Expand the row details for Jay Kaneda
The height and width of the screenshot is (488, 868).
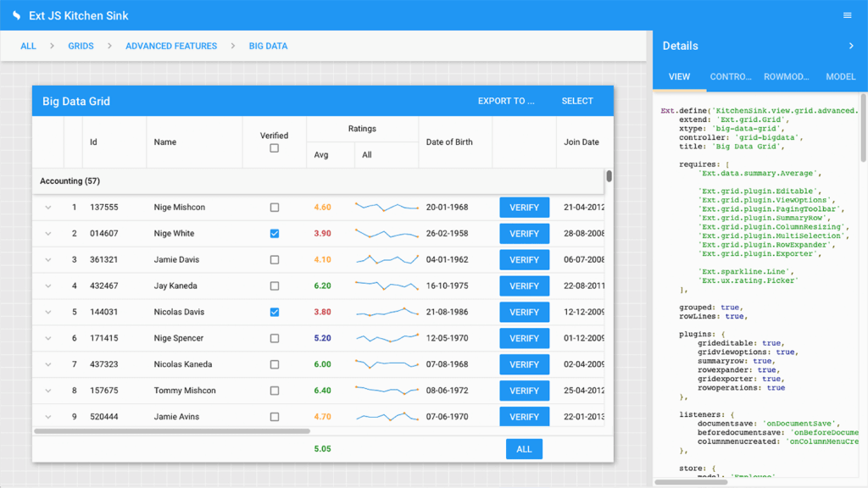(x=48, y=286)
